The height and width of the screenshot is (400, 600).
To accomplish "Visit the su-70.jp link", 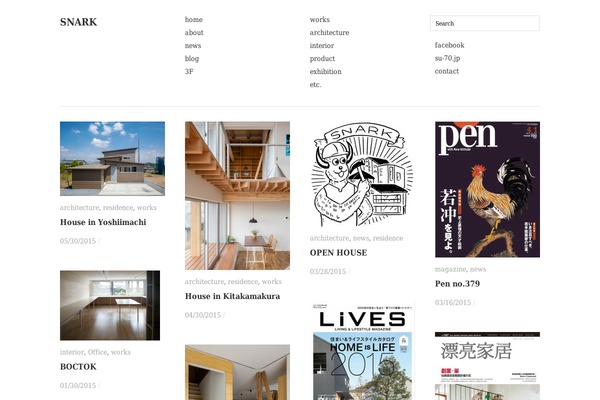I will [447, 58].
